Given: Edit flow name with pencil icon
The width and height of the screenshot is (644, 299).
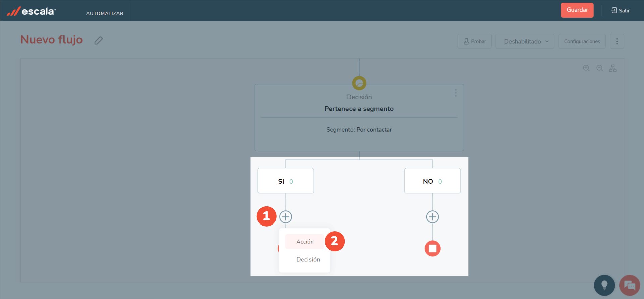Looking at the screenshot, I should [98, 40].
